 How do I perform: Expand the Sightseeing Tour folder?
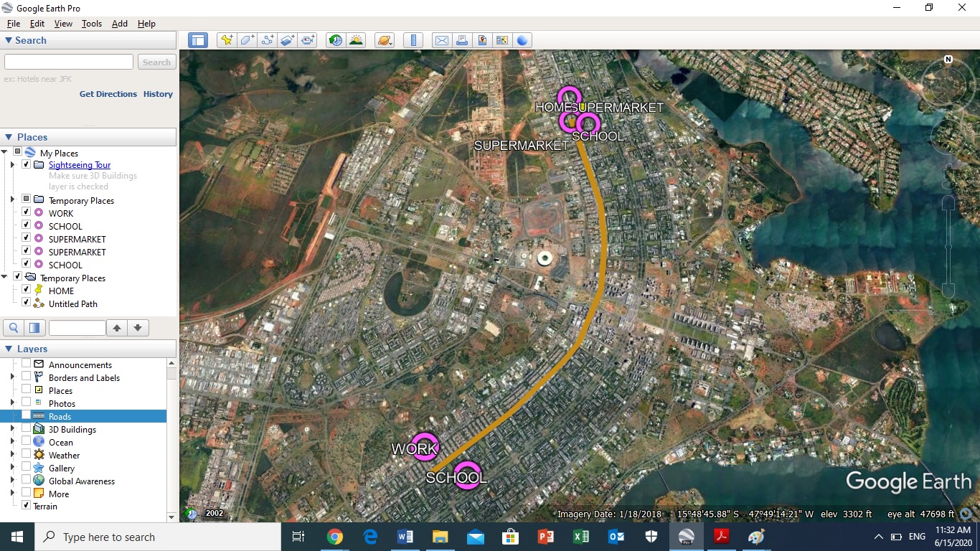(x=12, y=165)
